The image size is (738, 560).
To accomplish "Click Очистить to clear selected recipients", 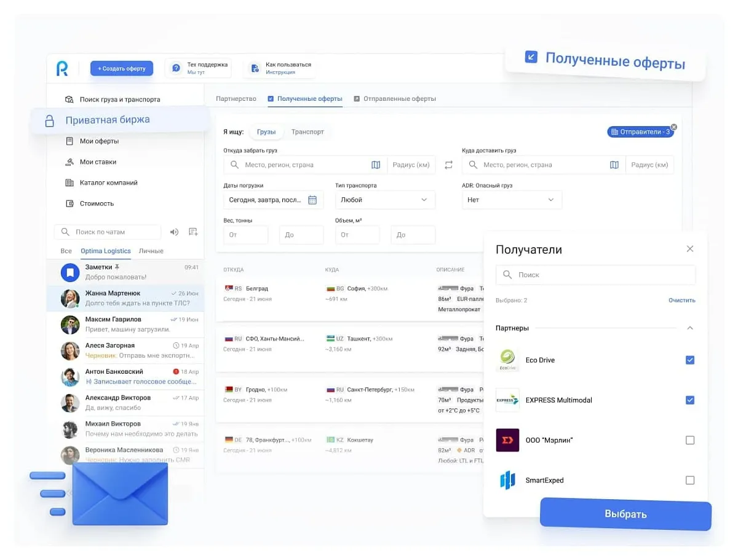I will (x=681, y=300).
